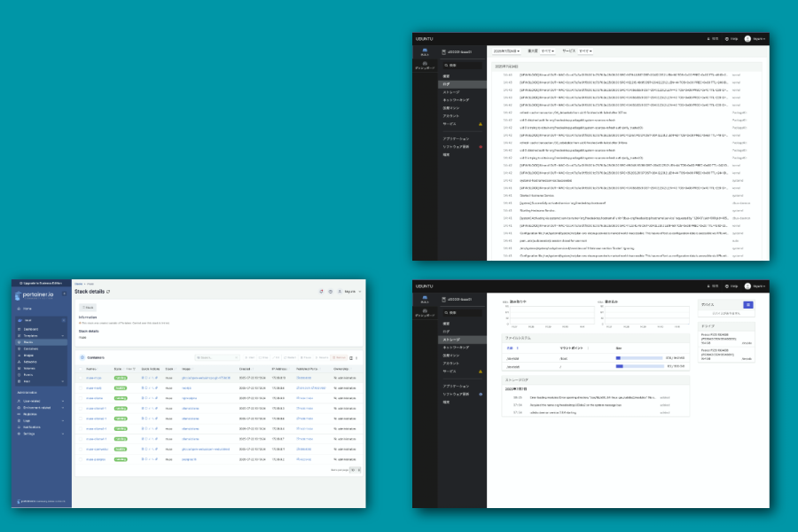Screen dimensions: 798x532
Task: Expand User-related administration menu
Action: [63, 401]
